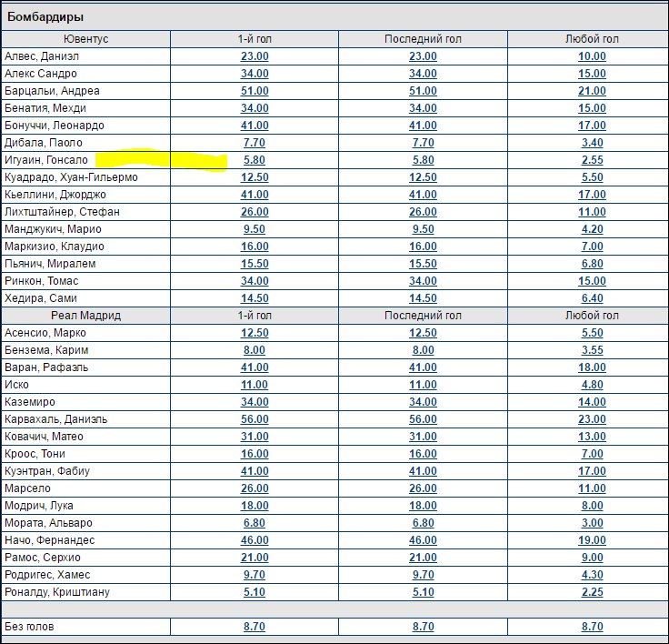The width and height of the screenshot is (669, 644).
Task: Click 1st goal odds 12.50 for Куадрадо
Action: (255, 177)
